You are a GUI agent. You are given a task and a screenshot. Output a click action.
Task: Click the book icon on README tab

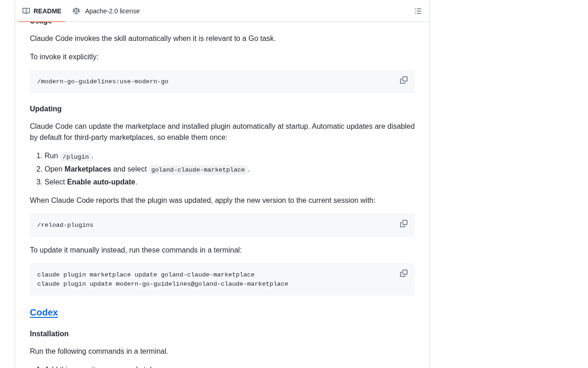[x=26, y=11]
